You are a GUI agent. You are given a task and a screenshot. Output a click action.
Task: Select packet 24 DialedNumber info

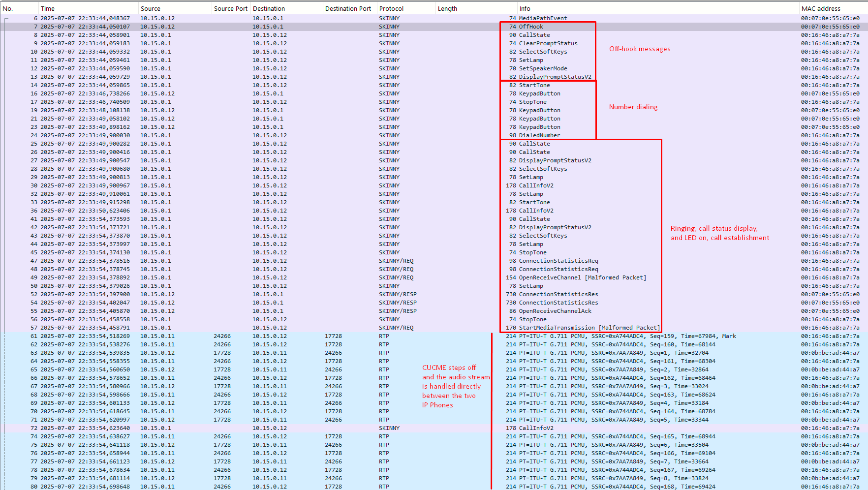click(x=539, y=135)
